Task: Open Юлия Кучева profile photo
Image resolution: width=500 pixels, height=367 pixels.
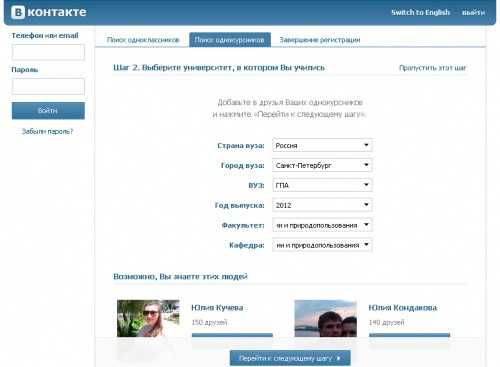Action: coord(148,318)
